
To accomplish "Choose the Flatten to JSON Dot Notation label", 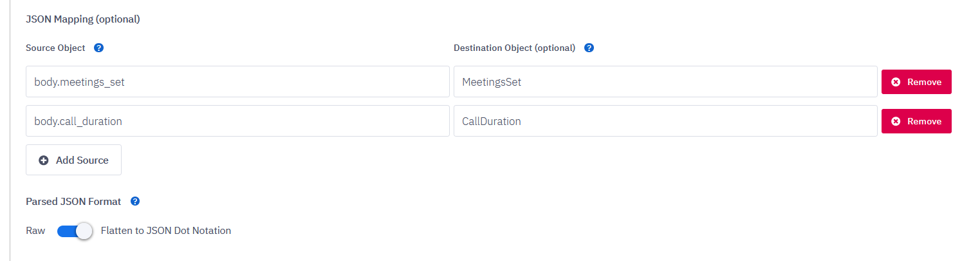I will 166,231.
